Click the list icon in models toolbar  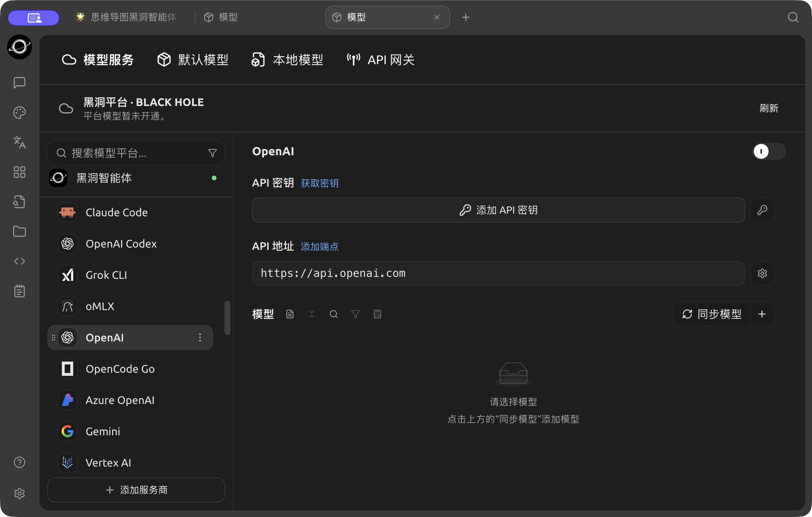pos(377,314)
